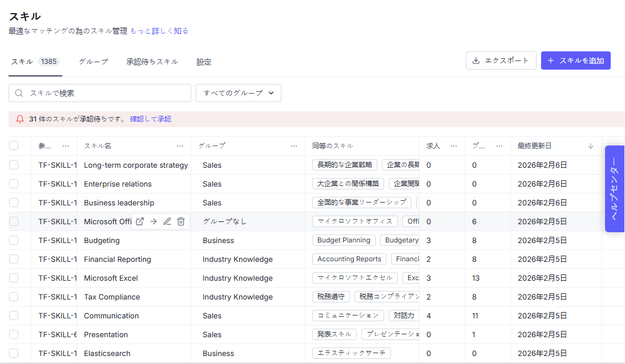Go to the 設定 tab
Image resolution: width=625 pixels, height=364 pixels.
point(204,62)
